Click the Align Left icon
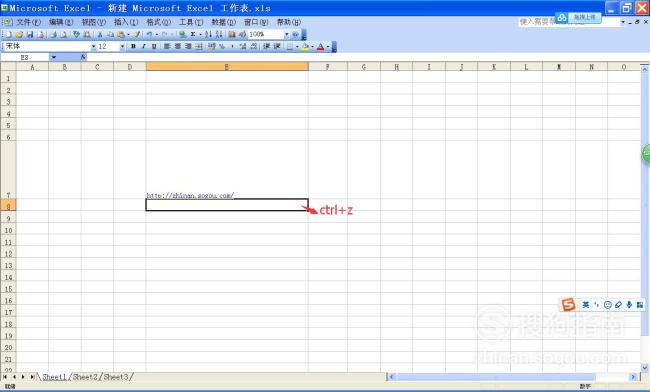 (x=167, y=46)
